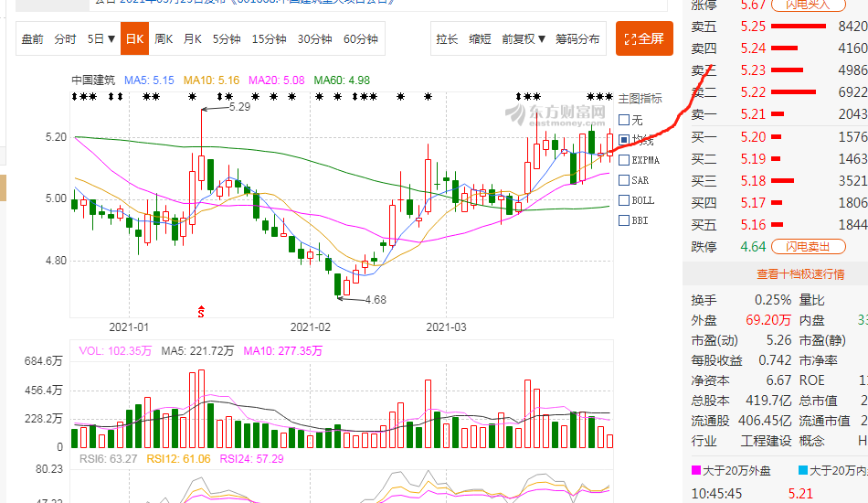The height and width of the screenshot is (503, 868).
Task: Enable the SAR indicator checkbox
Action: [x=624, y=180]
